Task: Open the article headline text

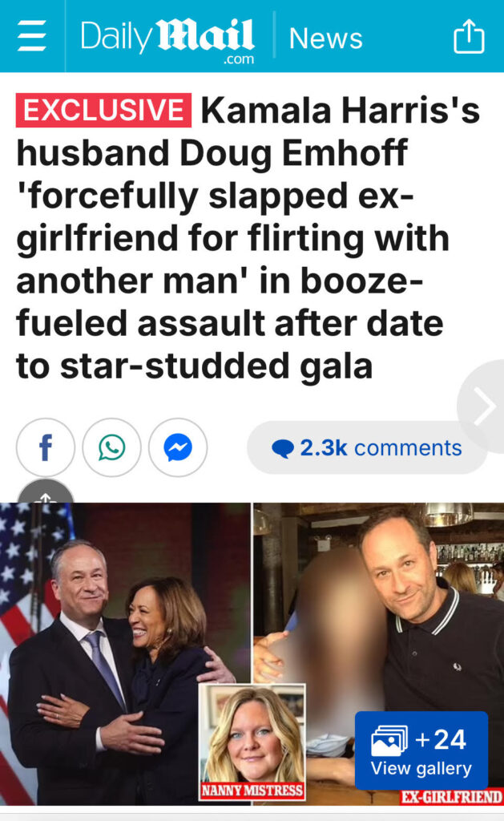Action: tap(248, 237)
